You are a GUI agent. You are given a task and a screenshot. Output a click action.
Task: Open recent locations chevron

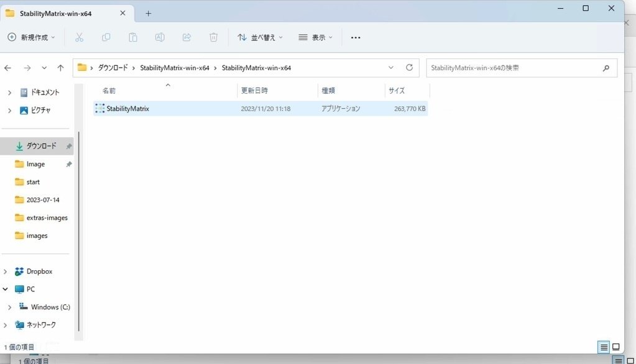44,68
